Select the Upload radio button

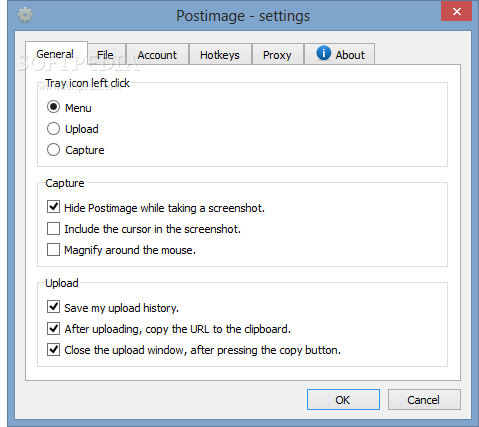53,128
